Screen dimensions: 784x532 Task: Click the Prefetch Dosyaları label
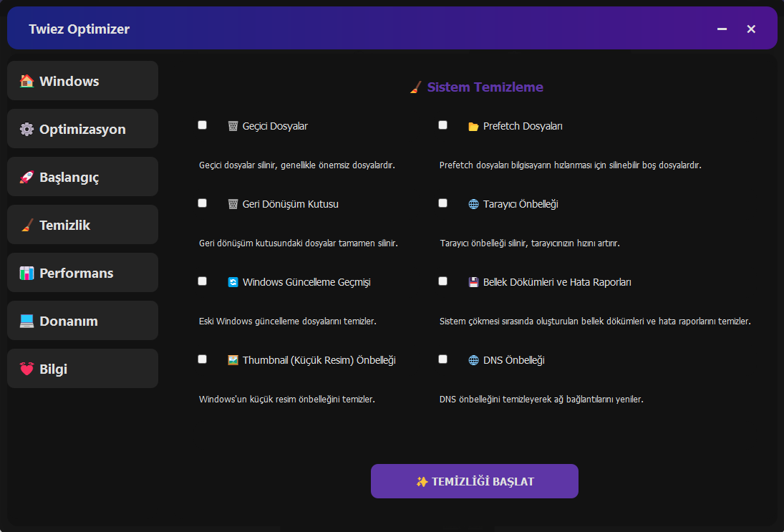[523, 126]
